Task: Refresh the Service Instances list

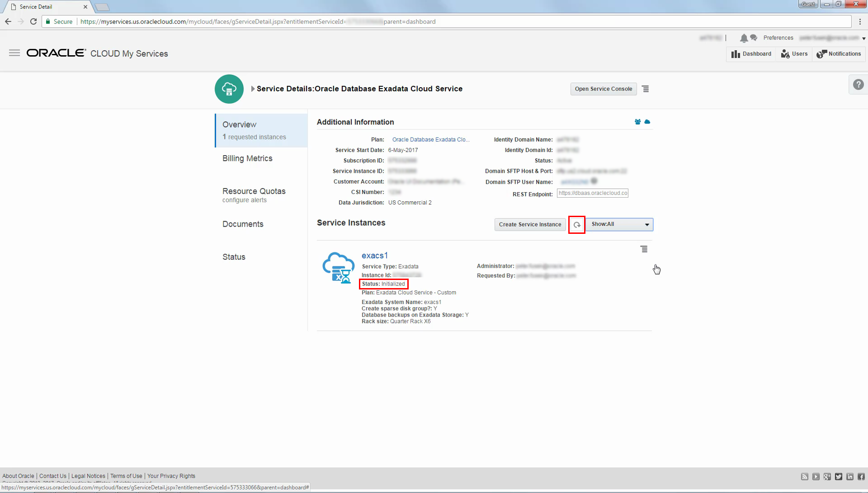Action: tap(577, 225)
